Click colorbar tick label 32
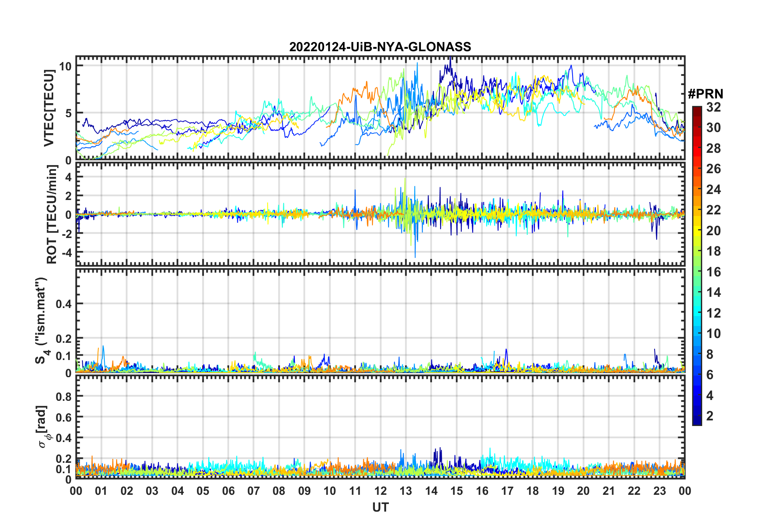Image resolution: width=761 pixels, height=532 pixels. coord(713,107)
